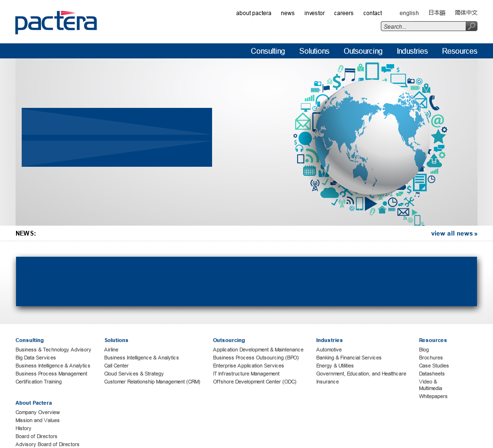Open the about pactera link
The width and height of the screenshot is (493, 448).
click(x=254, y=13)
